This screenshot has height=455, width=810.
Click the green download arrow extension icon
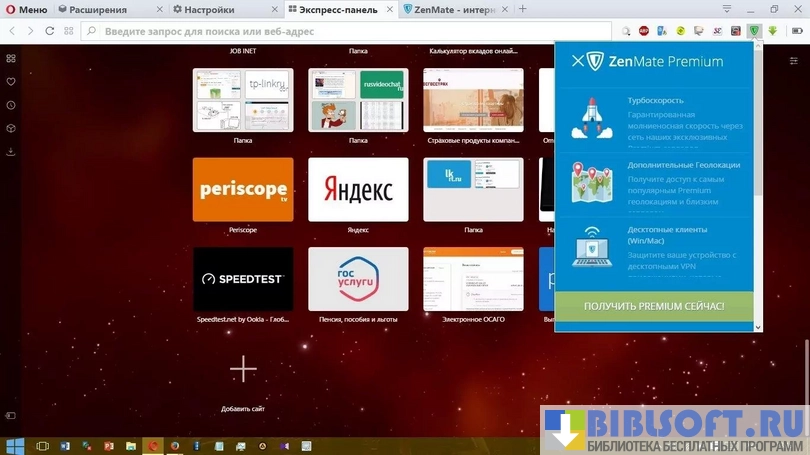[x=771, y=31]
